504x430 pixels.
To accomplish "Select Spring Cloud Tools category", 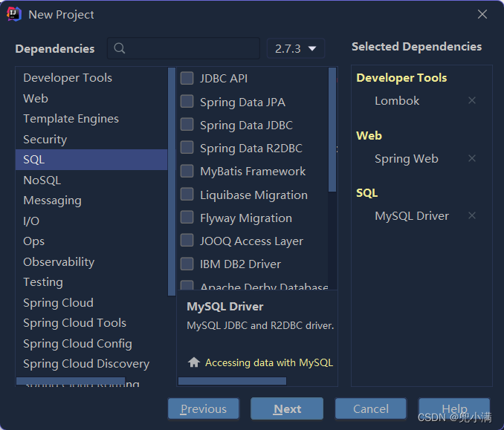I will click(x=91, y=323).
